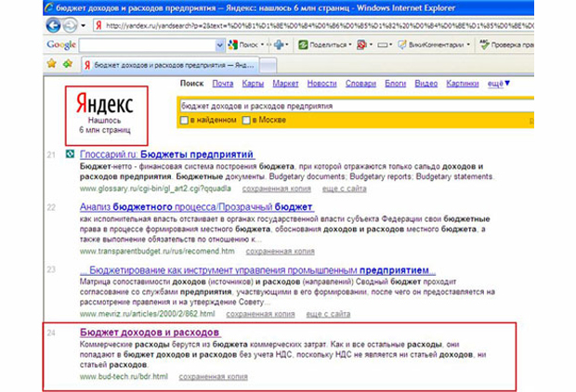Open сохраненная копия for bud-tech.ru result
The height and width of the screenshot is (392, 576).
click(x=214, y=376)
